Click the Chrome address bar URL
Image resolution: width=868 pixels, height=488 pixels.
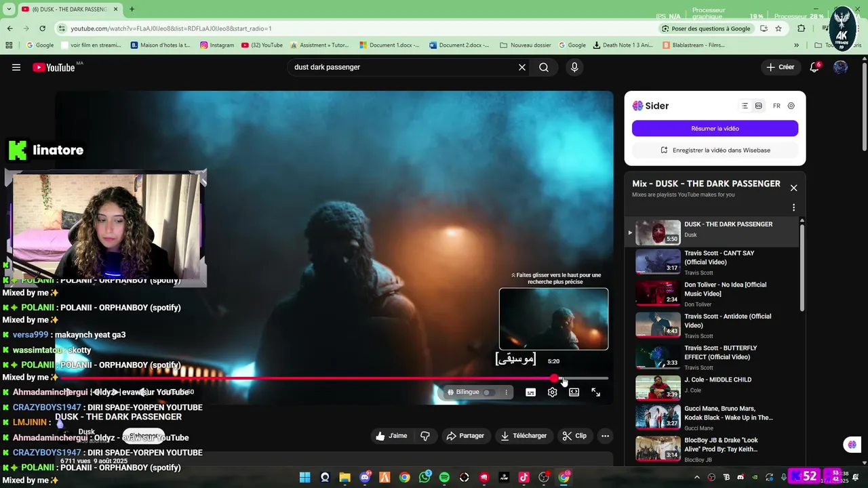171,28
